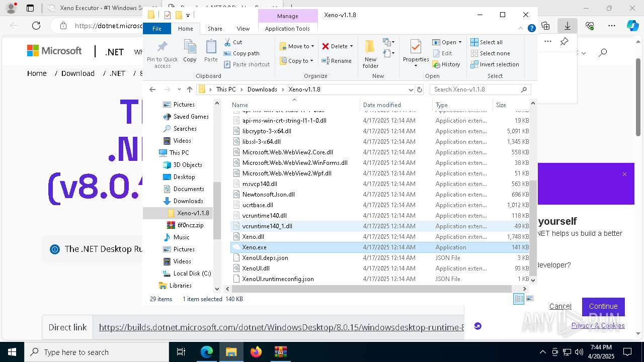Refresh the Edge browser page

pyautogui.click(x=36, y=25)
